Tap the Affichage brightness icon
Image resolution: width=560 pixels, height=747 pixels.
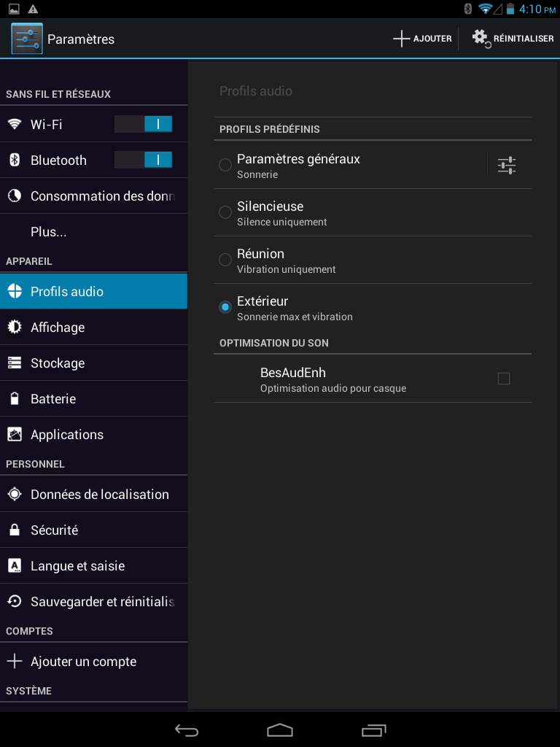point(15,327)
